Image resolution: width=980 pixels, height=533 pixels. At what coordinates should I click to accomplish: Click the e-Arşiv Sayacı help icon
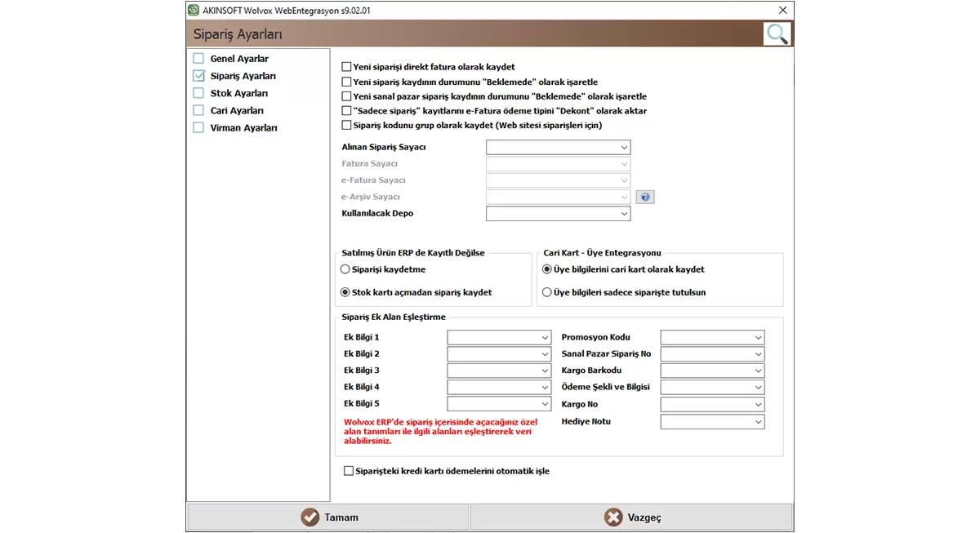point(645,197)
